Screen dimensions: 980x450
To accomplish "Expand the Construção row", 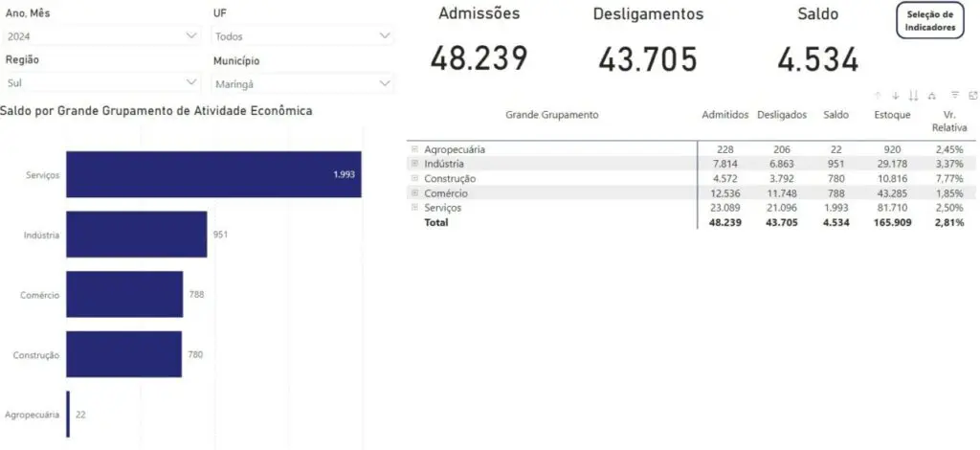I will point(414,178).
